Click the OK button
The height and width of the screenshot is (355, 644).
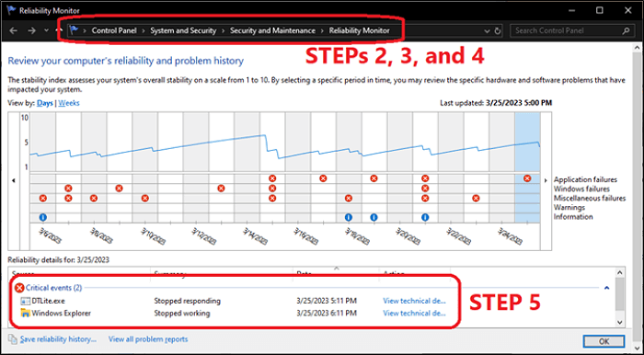coord(604,341)
